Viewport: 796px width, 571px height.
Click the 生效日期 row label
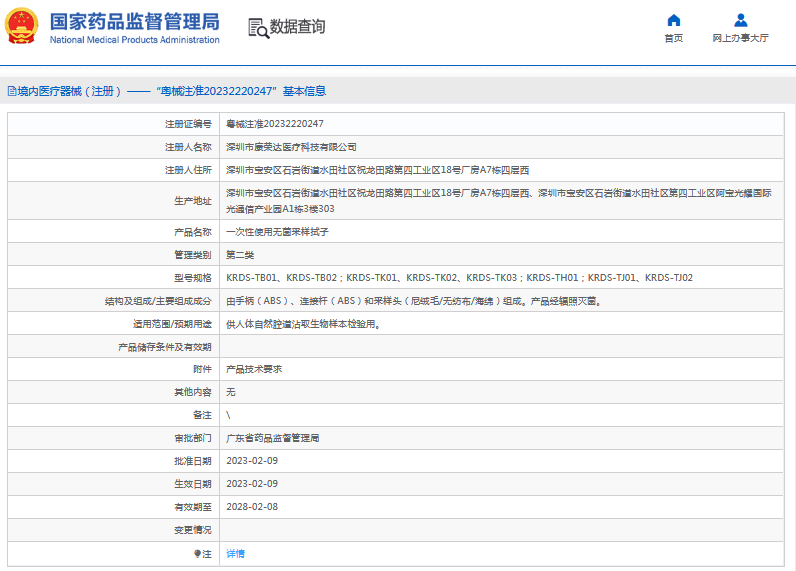click(193, 484)
